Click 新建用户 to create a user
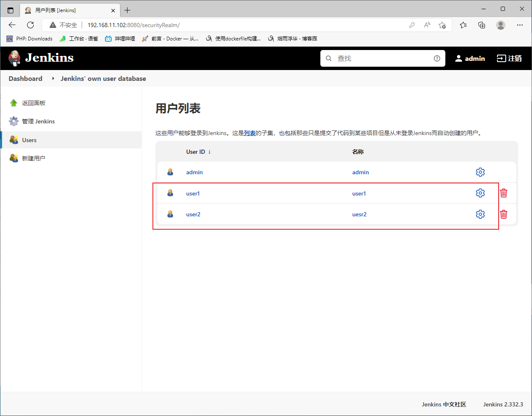This screenshot has width=532, height=416. pos(33,158)
